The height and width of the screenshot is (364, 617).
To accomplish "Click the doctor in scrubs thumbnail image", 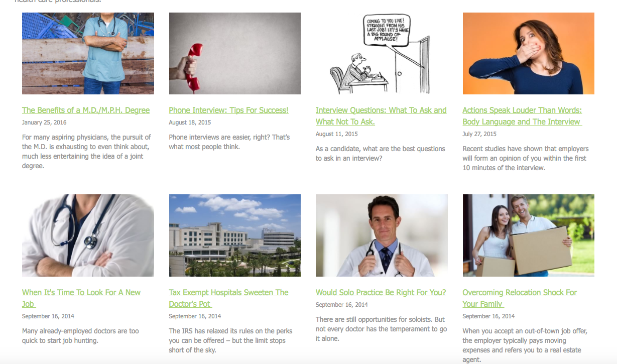I will (88, 54).
